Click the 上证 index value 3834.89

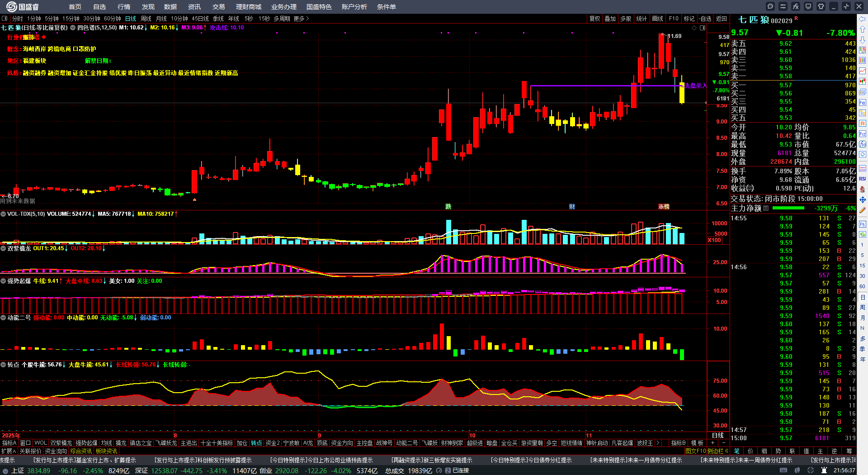pos(38,470)
